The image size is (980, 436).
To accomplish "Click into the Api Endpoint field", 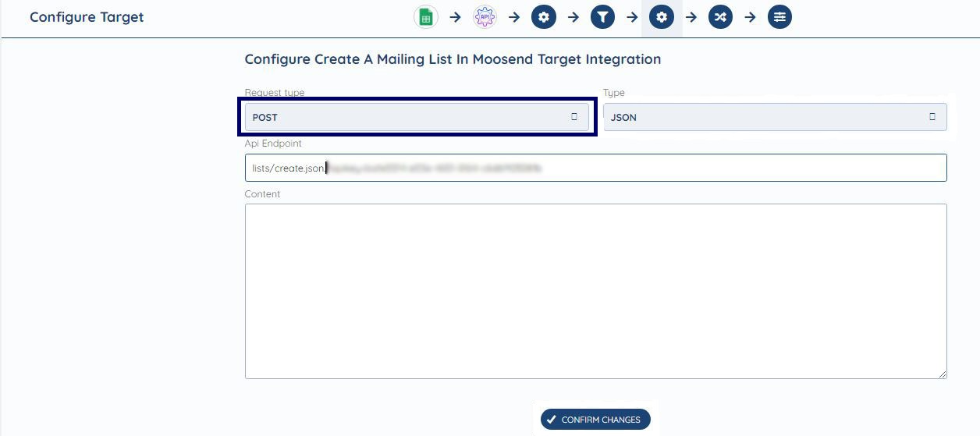I will pyautogui.click(x=596, y=168).
